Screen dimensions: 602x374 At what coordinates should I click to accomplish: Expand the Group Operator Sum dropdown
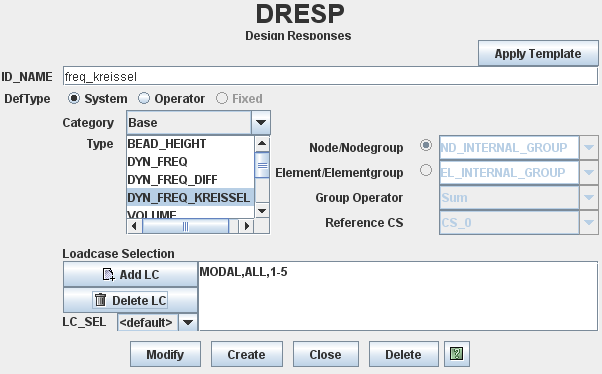point(519,198)
